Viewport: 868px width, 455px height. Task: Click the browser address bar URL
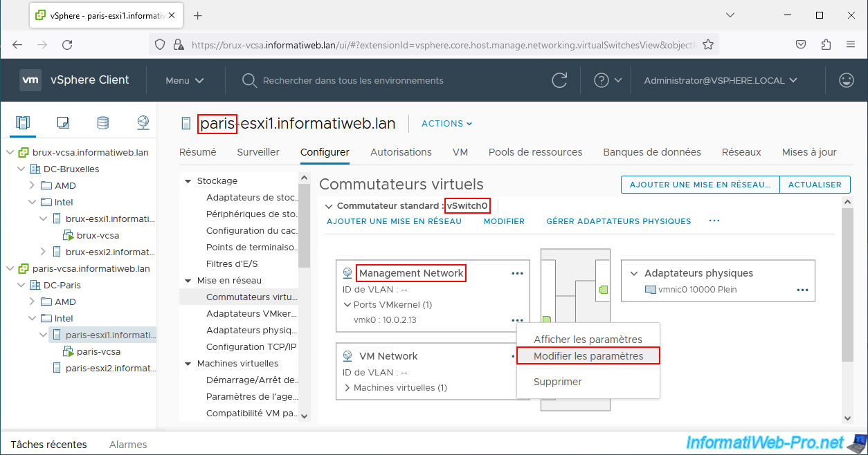(x=443, y=44)
